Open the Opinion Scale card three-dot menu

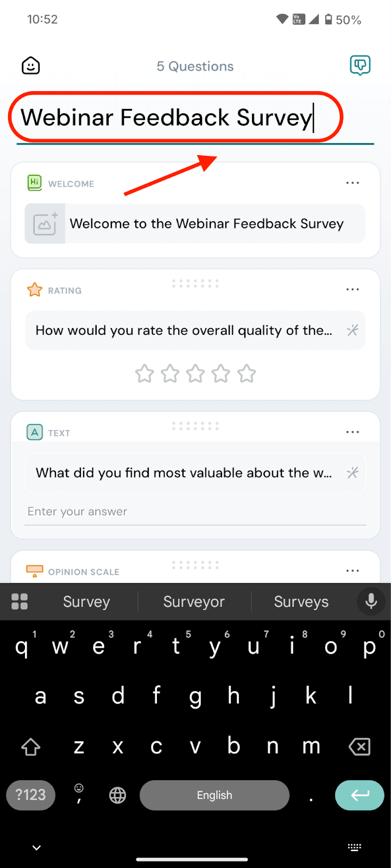[x=352, y=571]
